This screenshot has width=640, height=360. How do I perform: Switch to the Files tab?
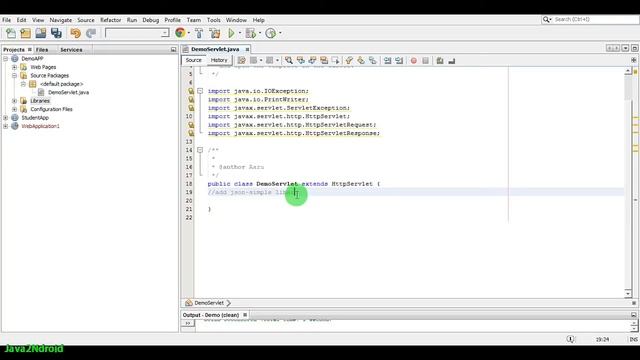click(x=42, y=49)
